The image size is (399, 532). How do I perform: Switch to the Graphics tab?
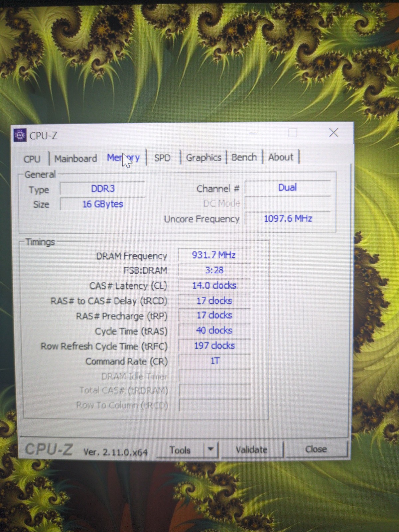pos(203,158)
